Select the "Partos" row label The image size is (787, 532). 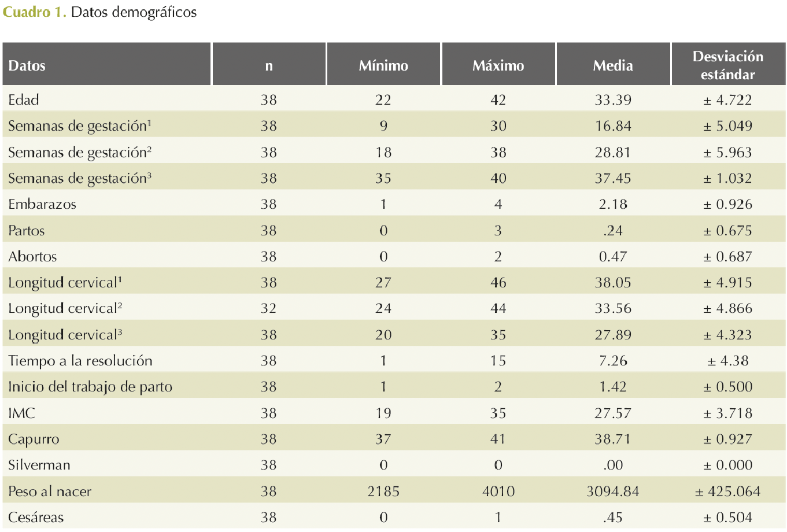(27, 231)
